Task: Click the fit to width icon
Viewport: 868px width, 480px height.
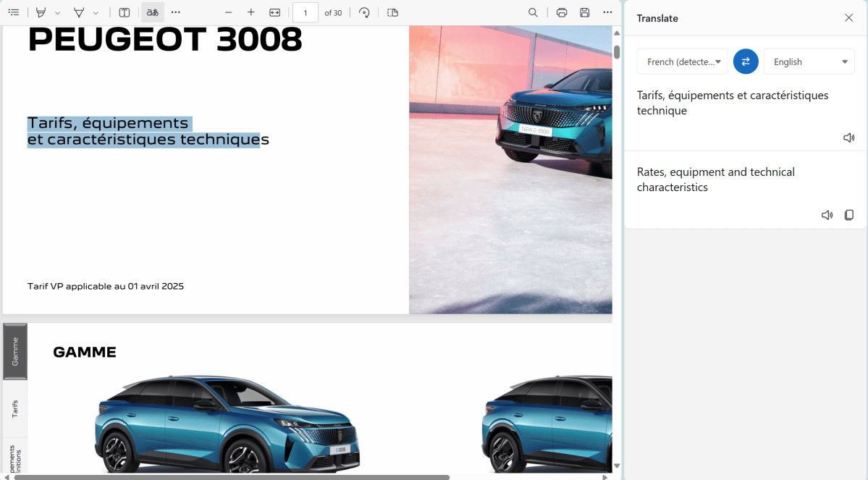Action: [274, 12]
